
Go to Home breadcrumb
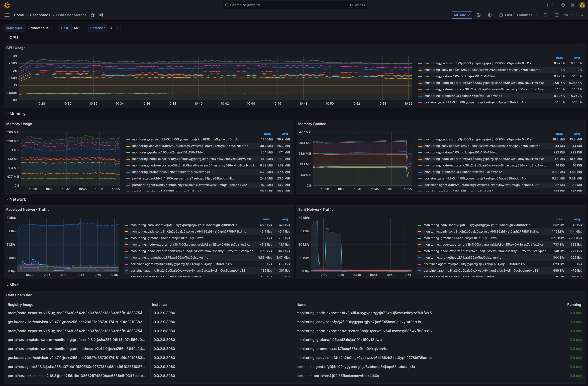19,15
